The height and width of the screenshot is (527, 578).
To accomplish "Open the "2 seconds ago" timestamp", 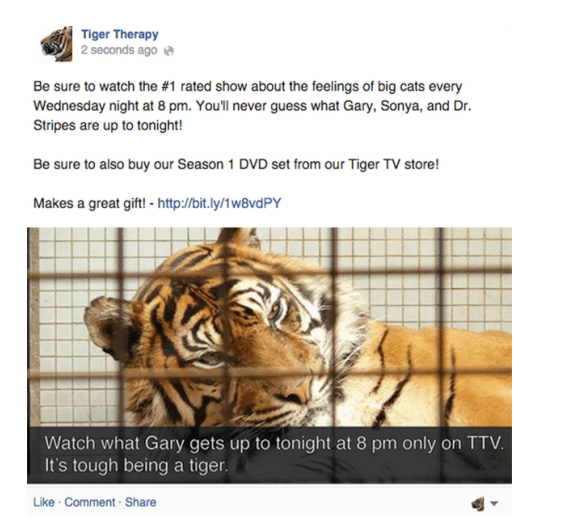I will coord(119,50).
